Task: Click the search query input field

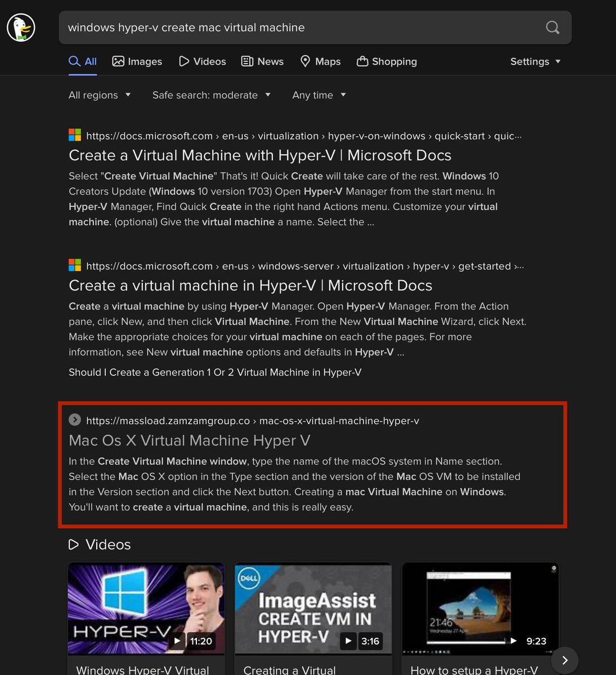Action: pyautogui.click(x=298, y=28)
